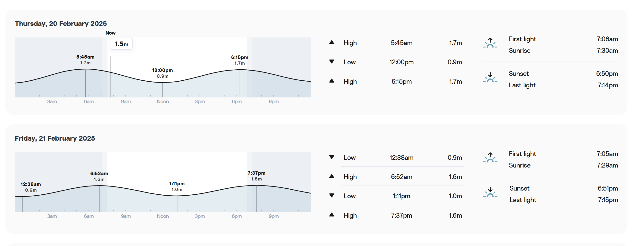Click the Now marker on Thursday chart

coord(111,33)
